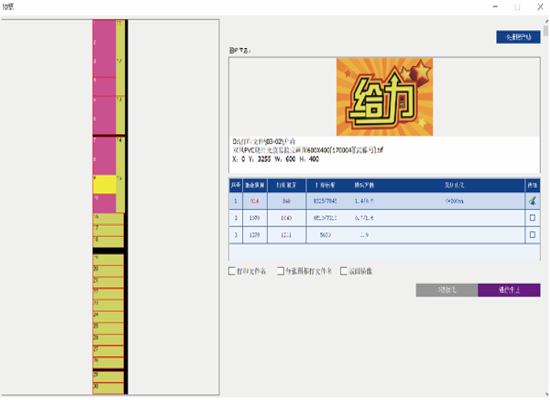Viewport: 550px width, 400px height.
Task: Close the window with the X button
Action: pos(540,7)
